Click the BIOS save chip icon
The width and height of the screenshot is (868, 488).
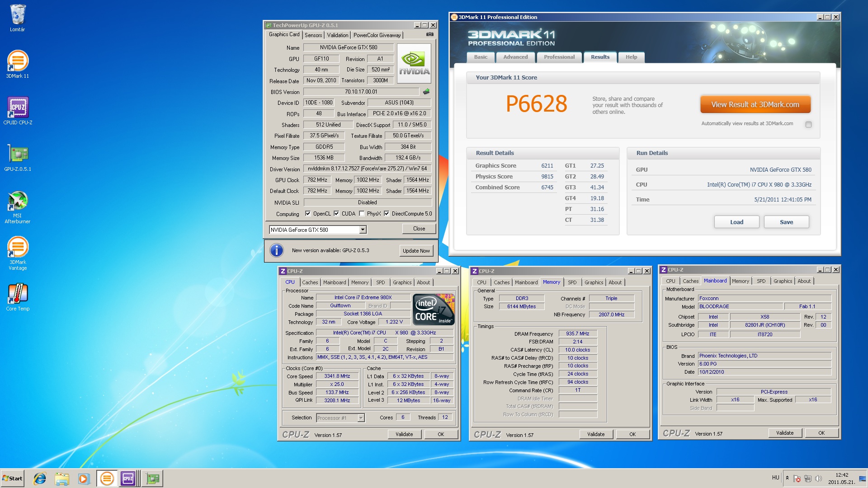coord(426,92)
